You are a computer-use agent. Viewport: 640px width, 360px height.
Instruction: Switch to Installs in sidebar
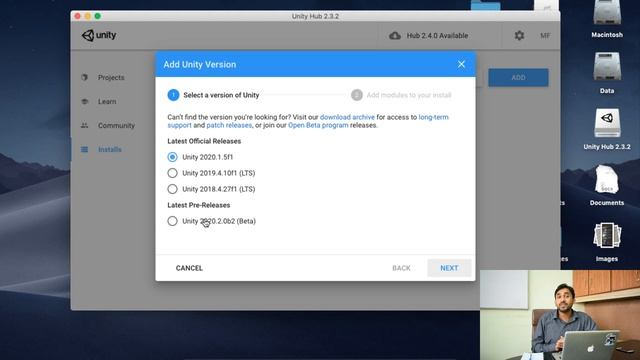(110, 150)
